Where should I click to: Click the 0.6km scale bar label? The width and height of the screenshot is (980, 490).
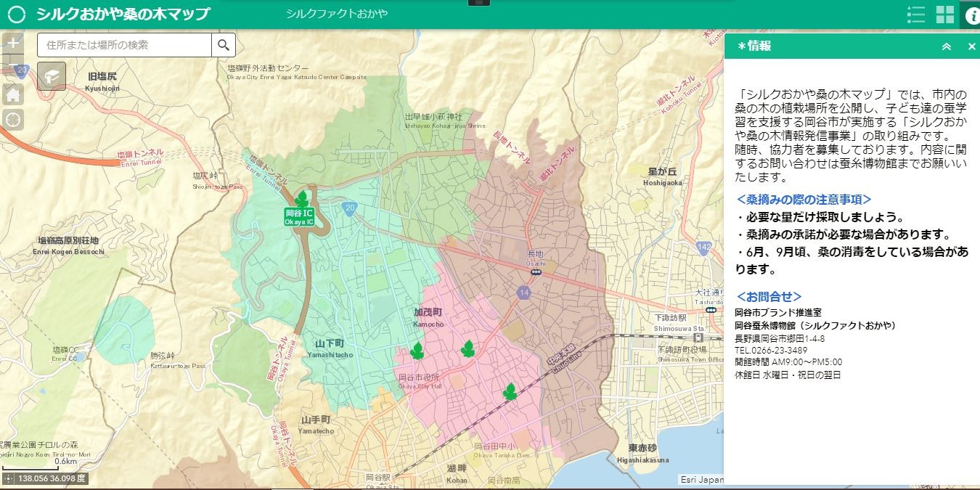coord(65,462)
